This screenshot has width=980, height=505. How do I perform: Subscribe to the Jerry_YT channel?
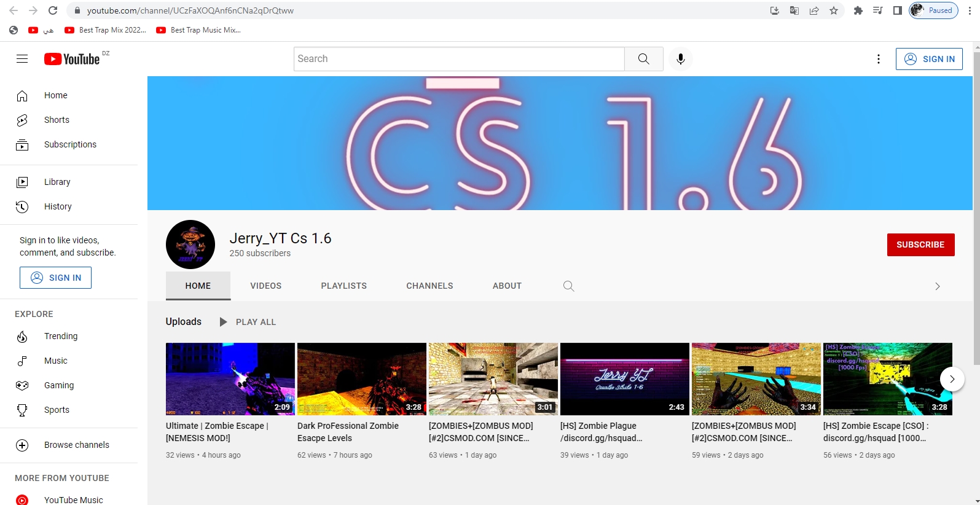click(x=920, y=245)
